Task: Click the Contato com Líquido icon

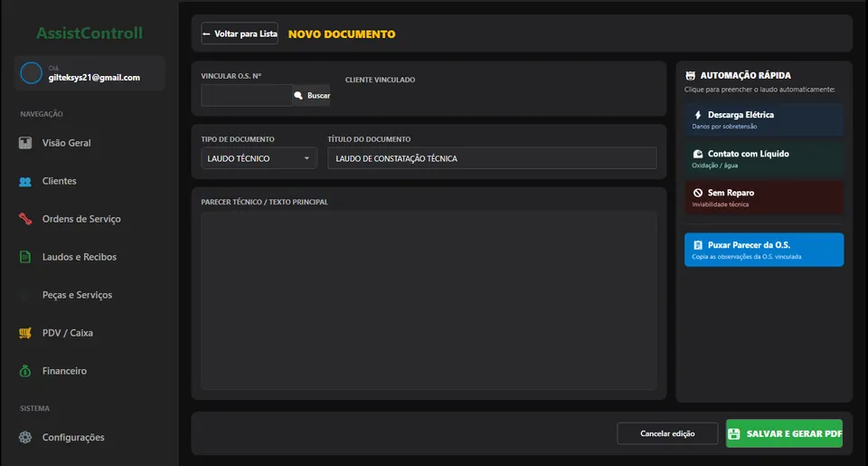Action: [697, 154]
